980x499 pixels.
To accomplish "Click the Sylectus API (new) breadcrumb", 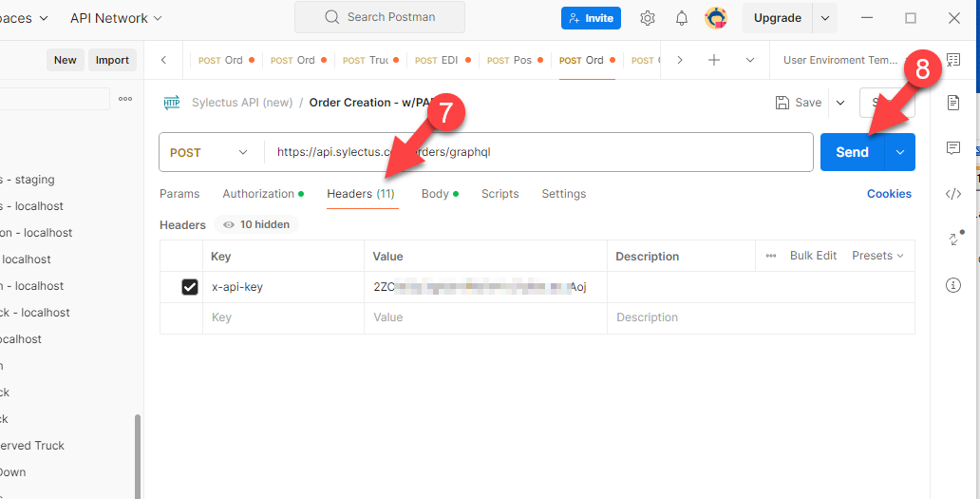I will pyautogui.click(x=242, y=103).
